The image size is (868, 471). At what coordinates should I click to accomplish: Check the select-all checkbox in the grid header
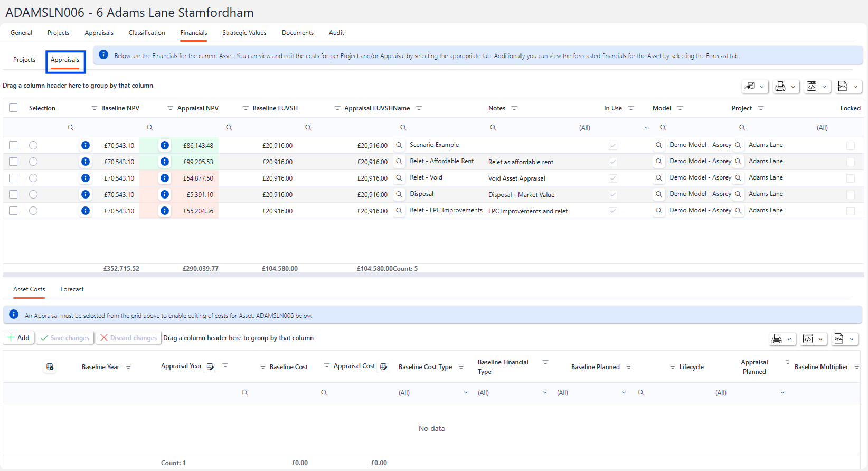(x=13, y=108)
